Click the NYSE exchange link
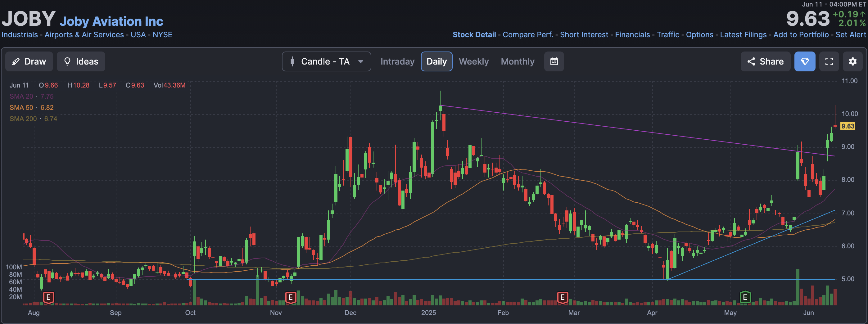Image resolution: width=868 pixels, height=324 pixels. point(162,35)
